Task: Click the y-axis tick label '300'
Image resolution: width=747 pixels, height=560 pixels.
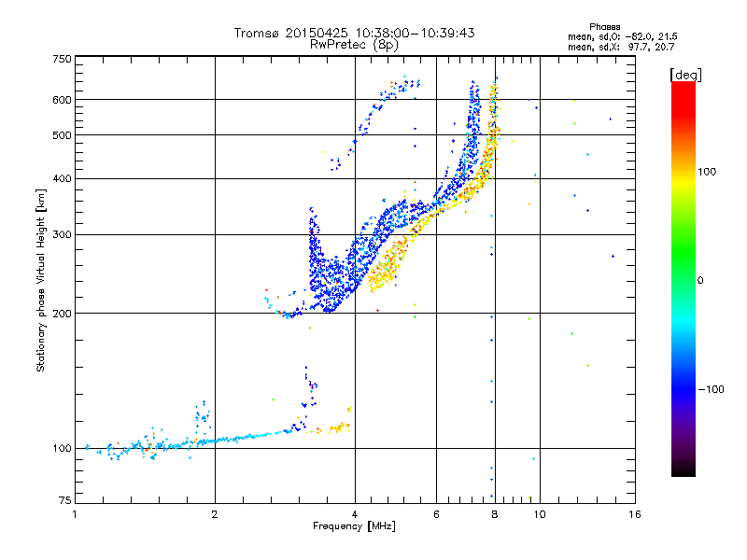Action: (x=63, y=235)
